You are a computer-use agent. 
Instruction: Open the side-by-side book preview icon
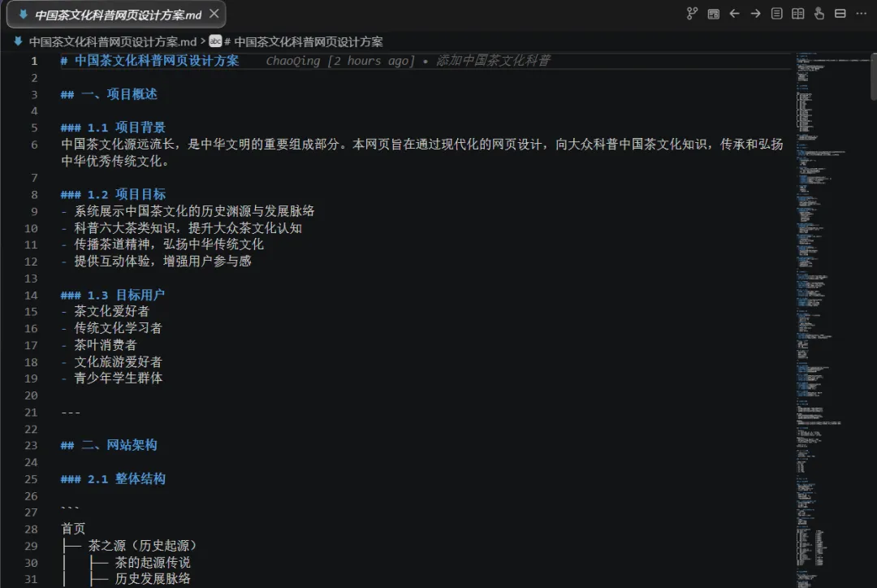click(x=798, y=14)
